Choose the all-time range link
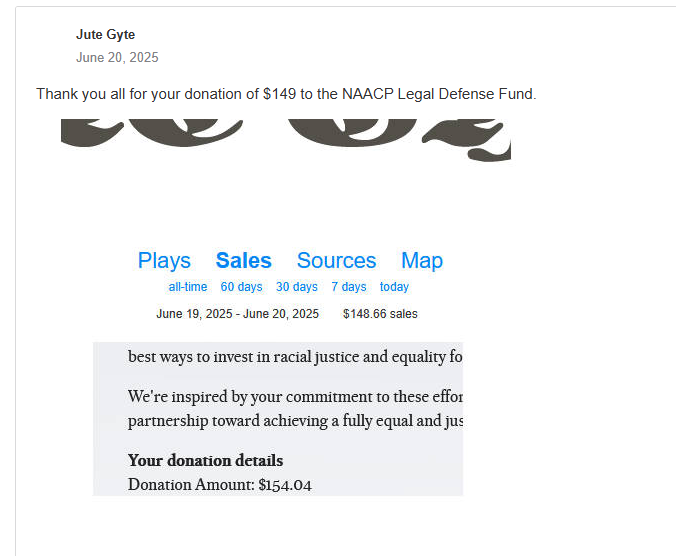 tap(188, 287)
